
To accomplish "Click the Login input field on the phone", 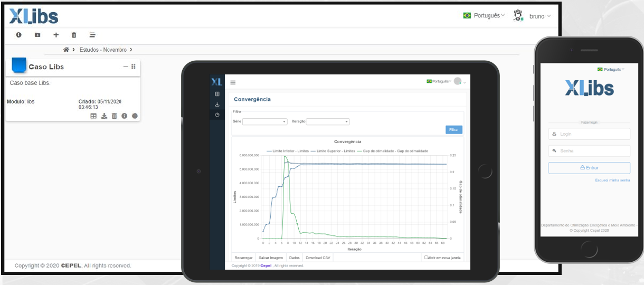I will click(589, 134).
